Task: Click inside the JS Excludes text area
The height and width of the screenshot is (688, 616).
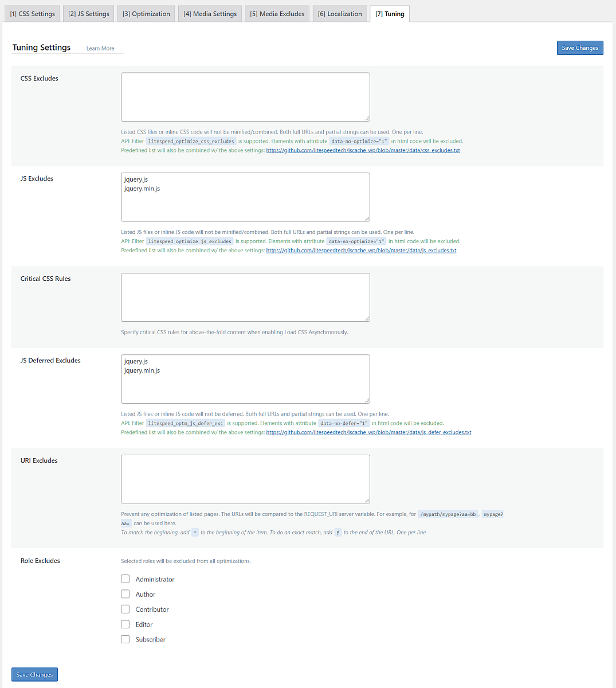Action: [245, 197]
